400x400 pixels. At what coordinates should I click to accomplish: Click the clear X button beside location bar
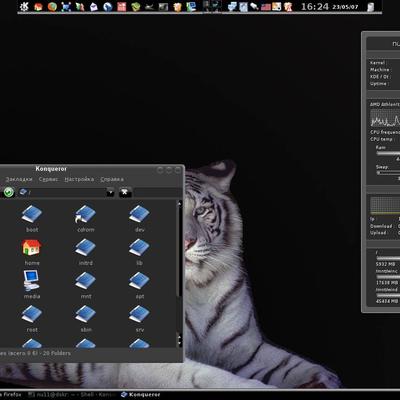(x=125, y=192)
